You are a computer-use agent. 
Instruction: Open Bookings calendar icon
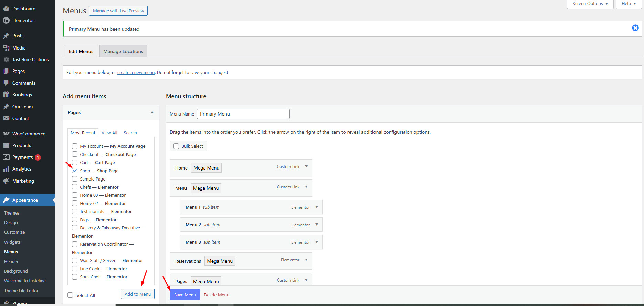click(6, 95)
